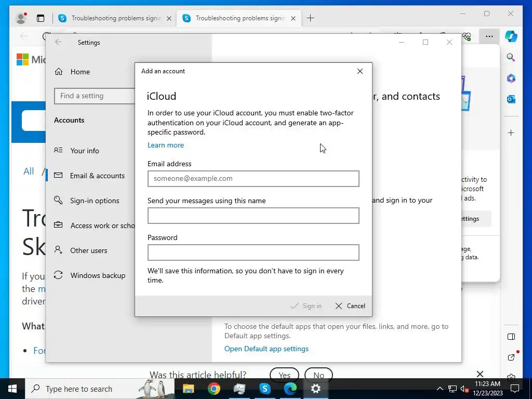Open the All breadcrumb link on webpage
Image resolution: width=532 pixels, height=399 pixels.
pyautogui.click(x=29, y=171)
